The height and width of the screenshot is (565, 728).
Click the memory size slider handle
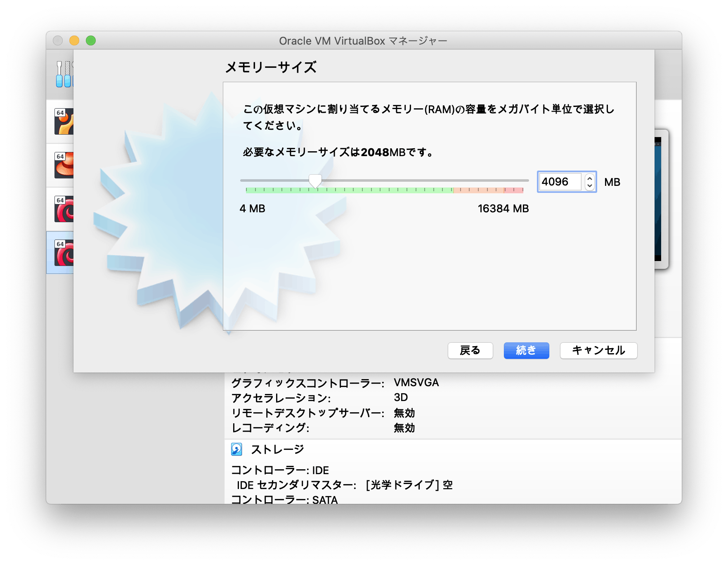(316, 180)
